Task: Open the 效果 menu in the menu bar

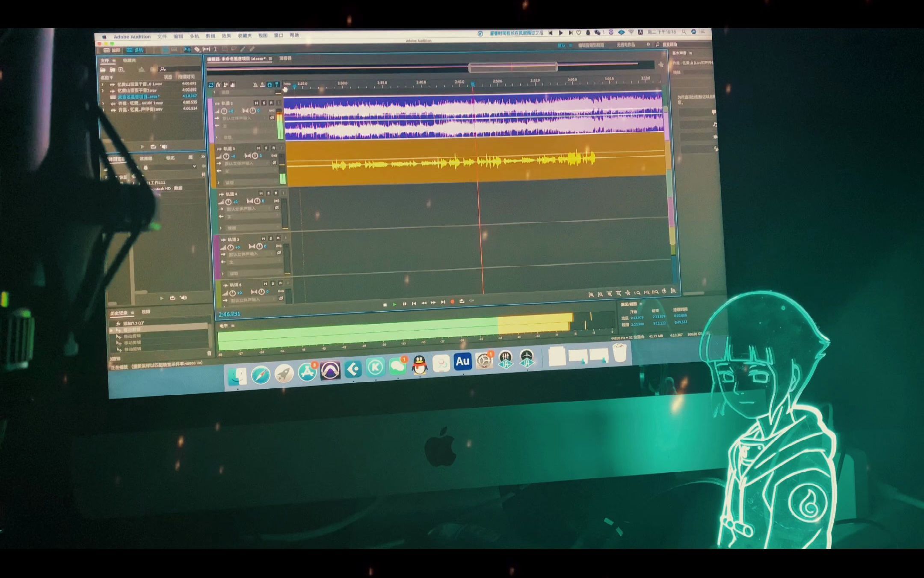Action: pyautogui.click(x=226, y=36)
